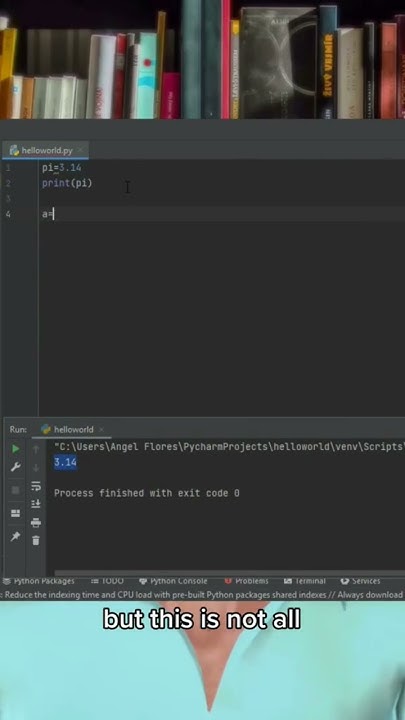Open the Python Packages tool window
This screenshot has height=720, width=405.
39,581
